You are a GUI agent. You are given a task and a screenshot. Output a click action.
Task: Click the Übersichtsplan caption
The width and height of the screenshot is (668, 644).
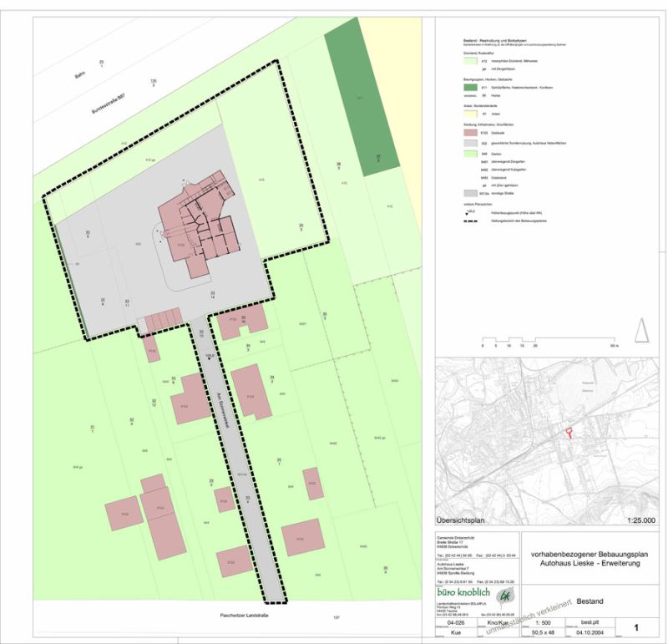[x=461, y=520]
